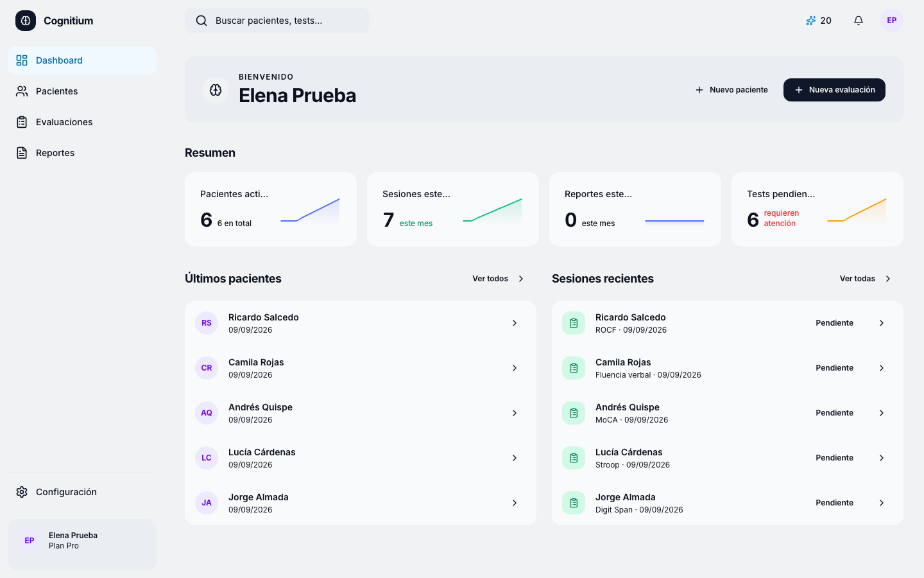
Task: Open Pacientes in the sidebar
Action: [x=82, y=91]
